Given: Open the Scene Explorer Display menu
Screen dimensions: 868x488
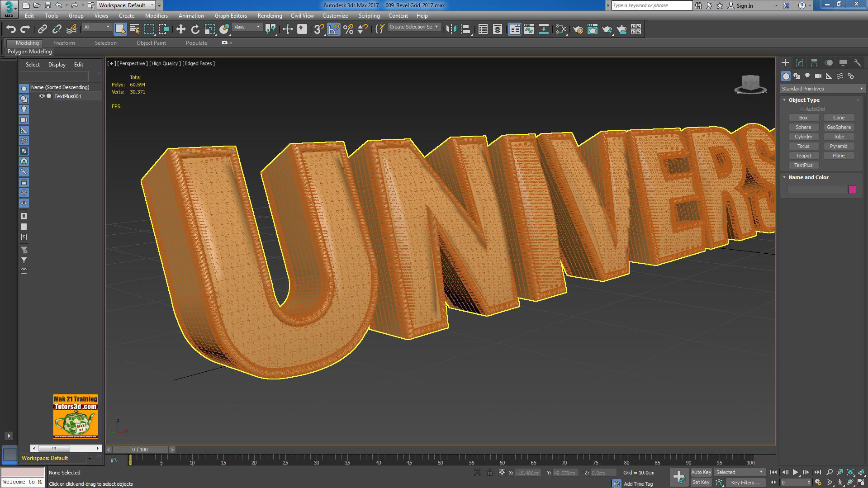Looking at the screenshot, I should 57,65.
